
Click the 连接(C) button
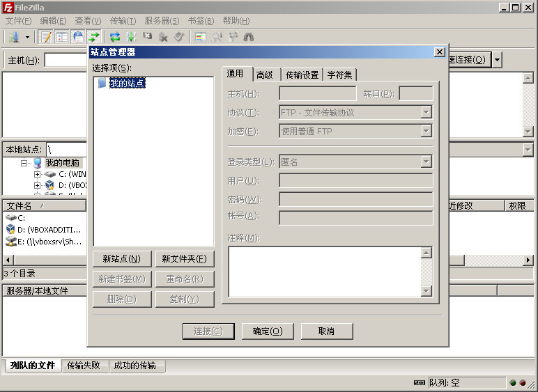pyautogui.click(x=208, y=331)
